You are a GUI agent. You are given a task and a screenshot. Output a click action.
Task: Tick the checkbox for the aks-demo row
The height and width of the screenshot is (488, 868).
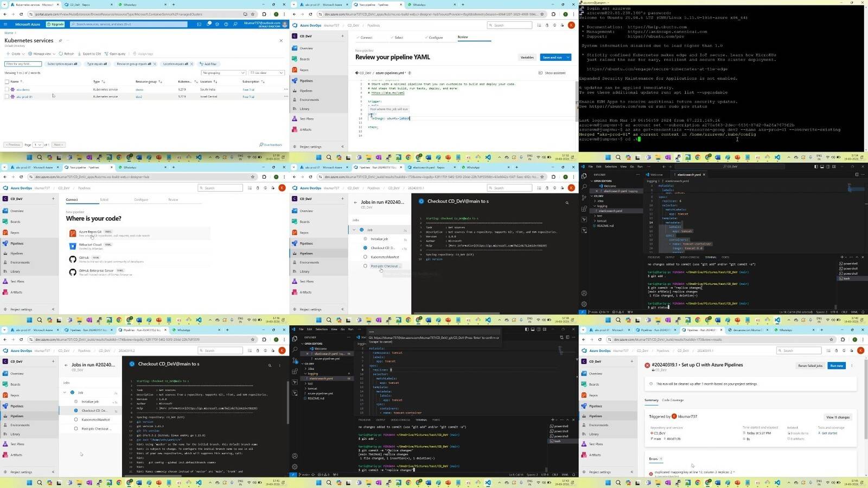point(7,89)
